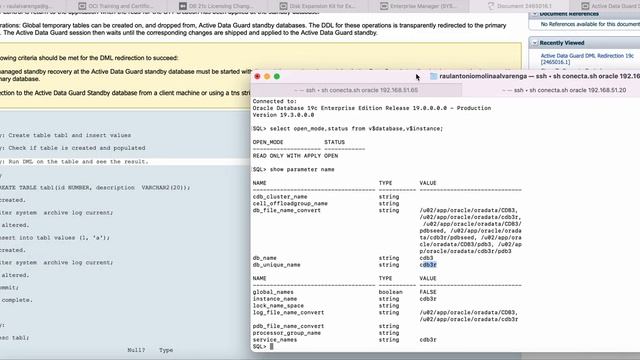Click the select open_mode,status query line
The image size is (640, 360).
(348, 129)
